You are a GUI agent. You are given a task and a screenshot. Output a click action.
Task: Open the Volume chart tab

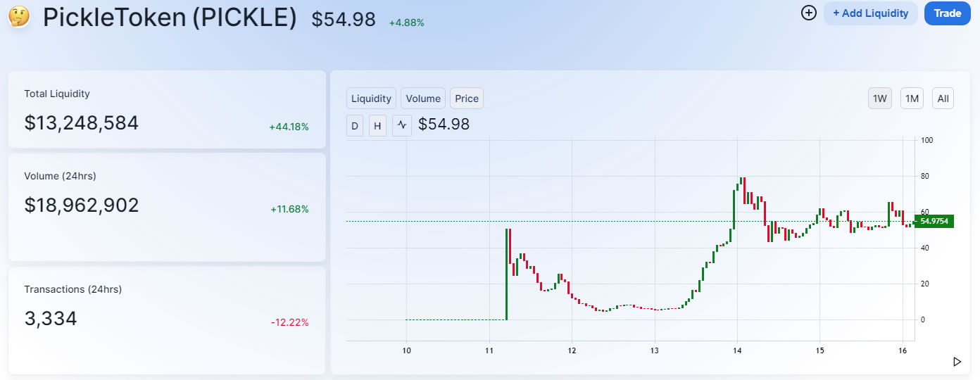point(423,99)
